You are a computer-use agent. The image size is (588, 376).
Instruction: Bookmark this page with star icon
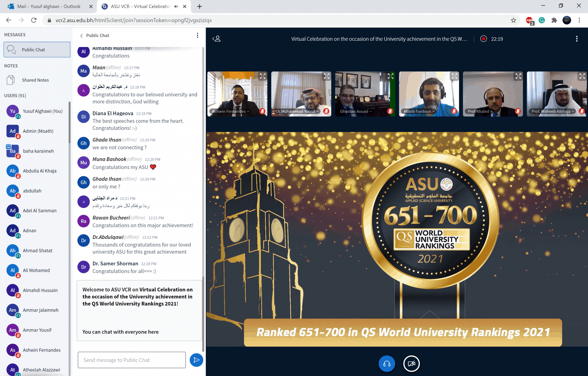(513, 20)
